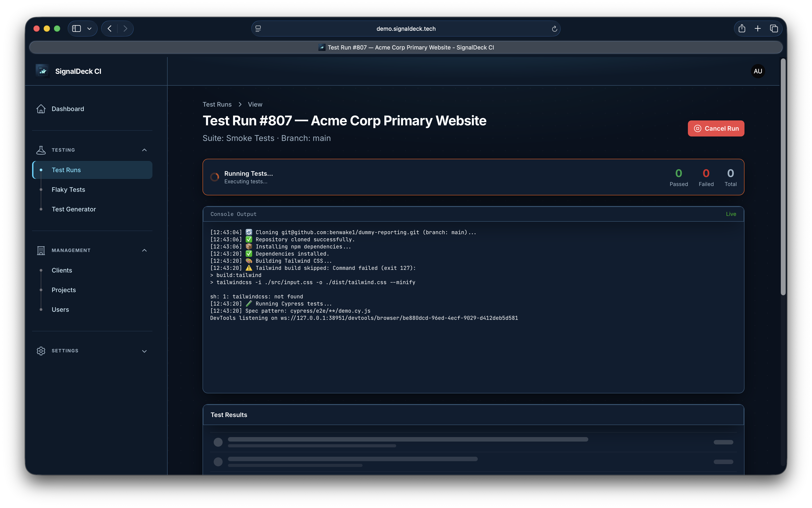Click the Test Run #807 tab title
The image size is (812, 508).
point(411,47)
